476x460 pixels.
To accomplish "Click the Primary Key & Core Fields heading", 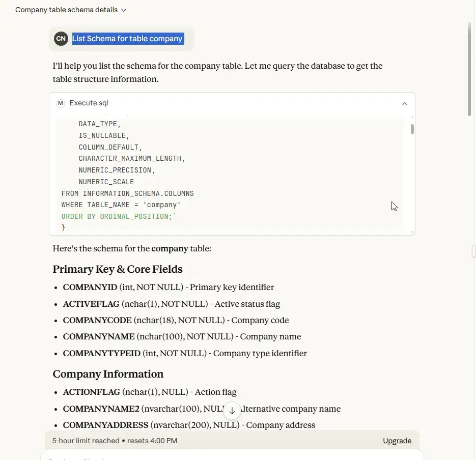I will [x=118, y=269].
